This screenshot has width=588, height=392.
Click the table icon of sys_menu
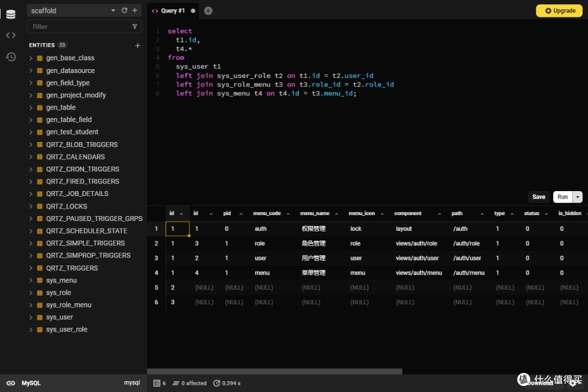[x=40, y=280]
